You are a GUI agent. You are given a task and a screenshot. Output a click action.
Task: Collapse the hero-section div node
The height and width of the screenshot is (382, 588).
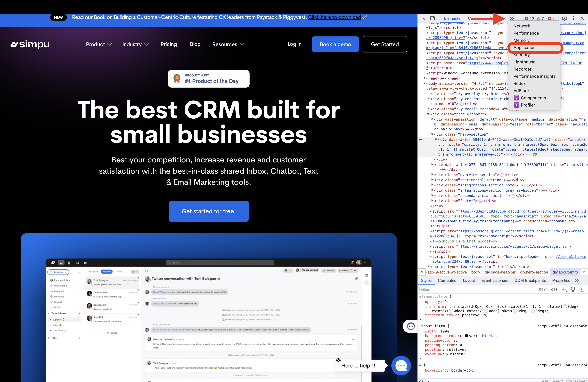432,134
